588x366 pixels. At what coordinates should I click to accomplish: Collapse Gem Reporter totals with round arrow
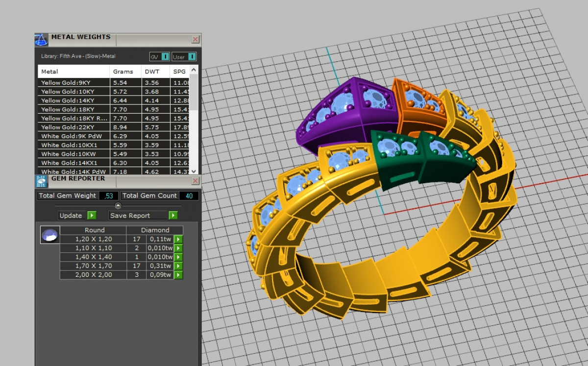point(118,206)
